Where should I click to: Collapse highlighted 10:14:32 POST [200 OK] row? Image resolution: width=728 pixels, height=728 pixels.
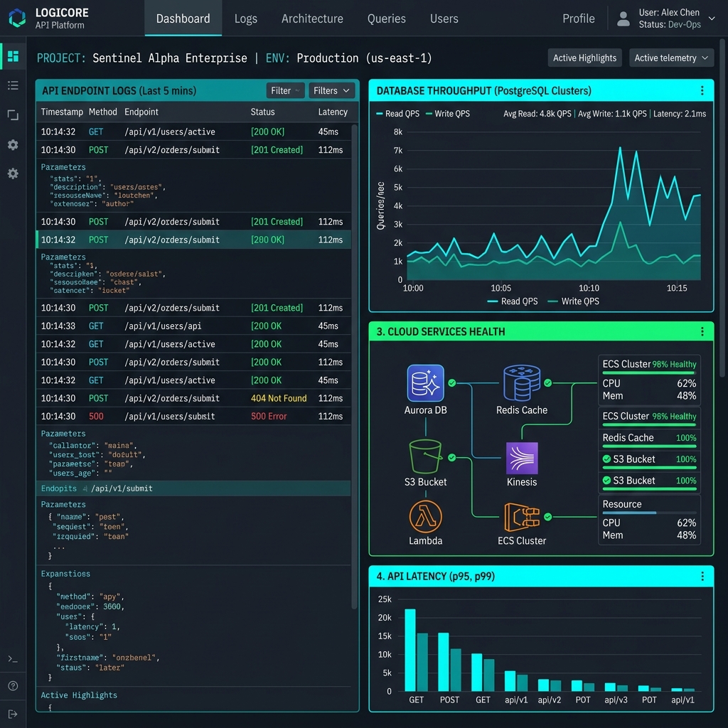193,240
